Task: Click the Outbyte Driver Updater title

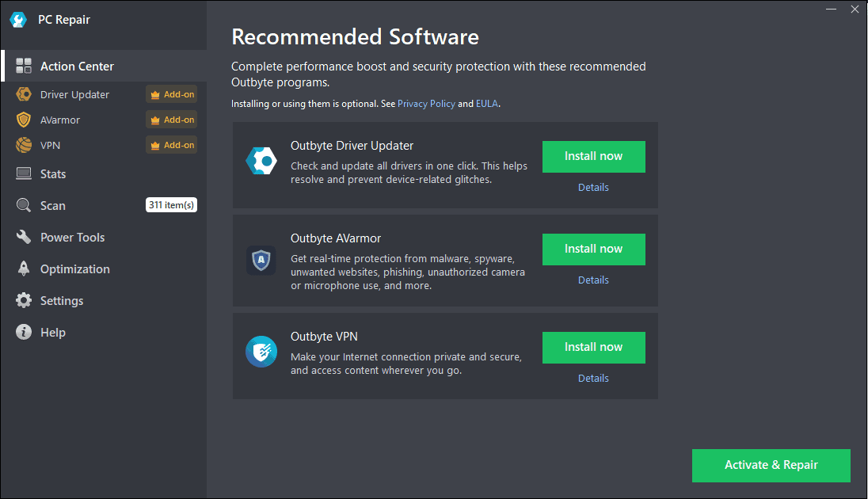Action: 352,146
